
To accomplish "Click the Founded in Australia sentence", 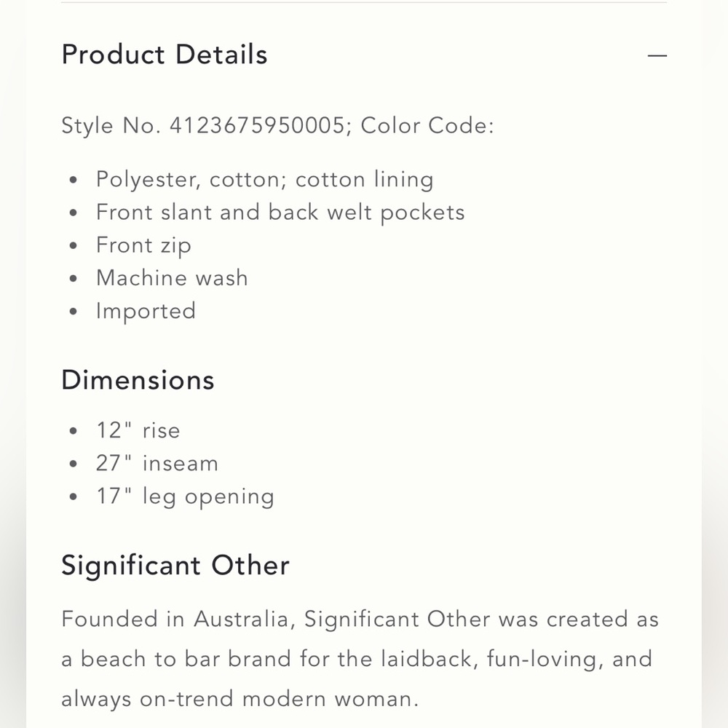I will 360,620.
